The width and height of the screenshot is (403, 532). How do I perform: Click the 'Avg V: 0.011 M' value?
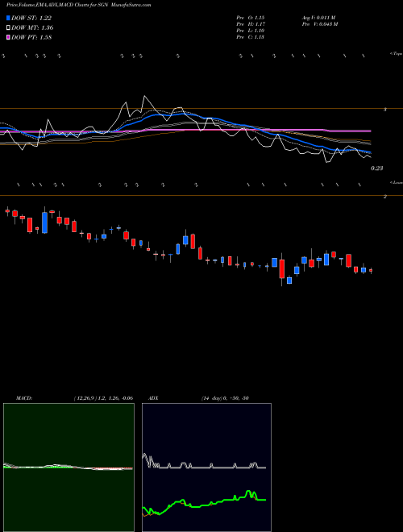coord(318,18)
